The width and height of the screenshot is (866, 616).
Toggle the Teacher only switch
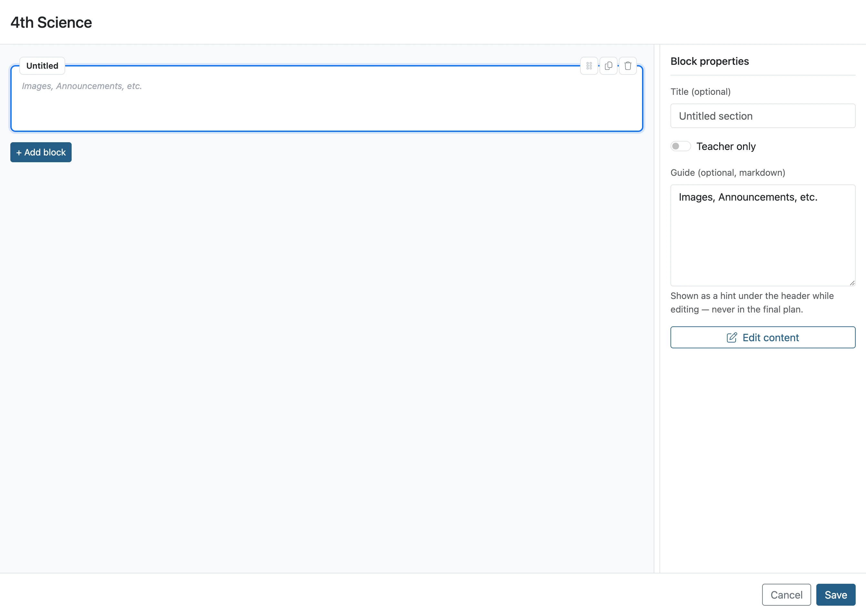680,146
